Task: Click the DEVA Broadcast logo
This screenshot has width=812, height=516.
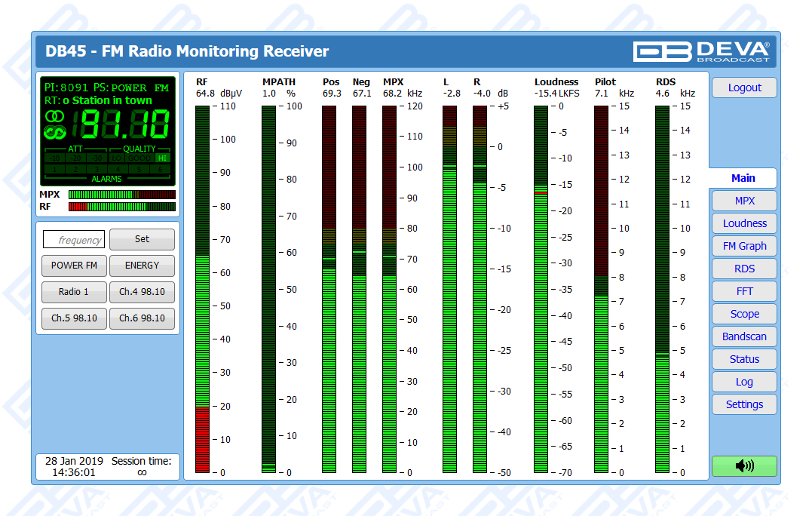Action: point(701,51)
